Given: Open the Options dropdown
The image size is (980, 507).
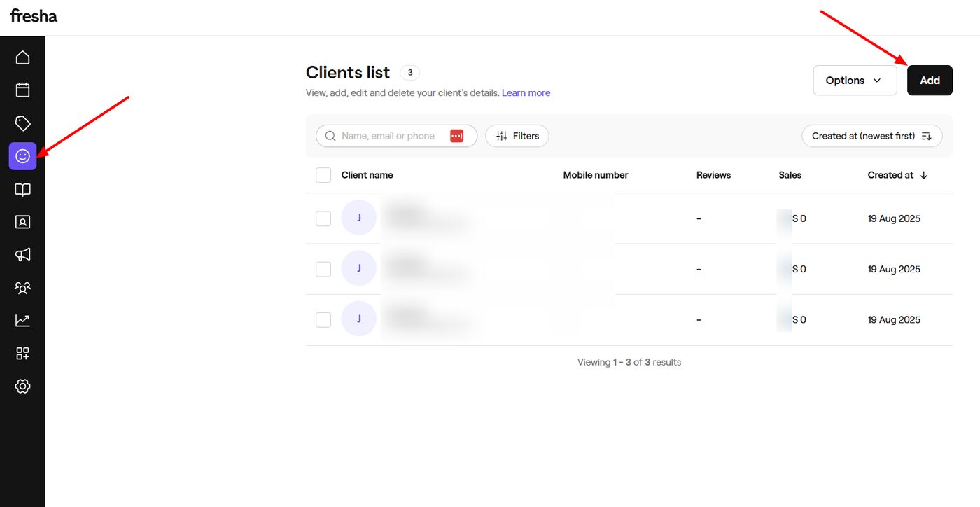Looking at the screenshot, I should [854, 80].
